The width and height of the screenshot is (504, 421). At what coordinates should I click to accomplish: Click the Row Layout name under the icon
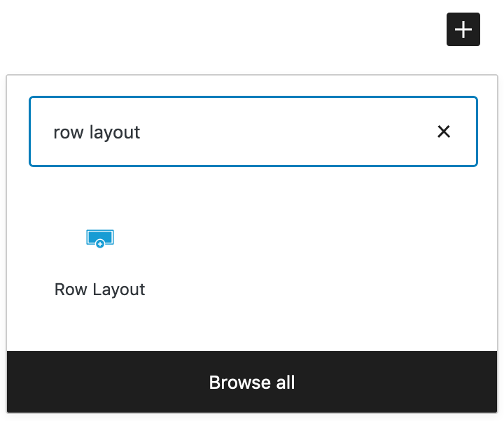pyautogui.click(x=100, y=290)
